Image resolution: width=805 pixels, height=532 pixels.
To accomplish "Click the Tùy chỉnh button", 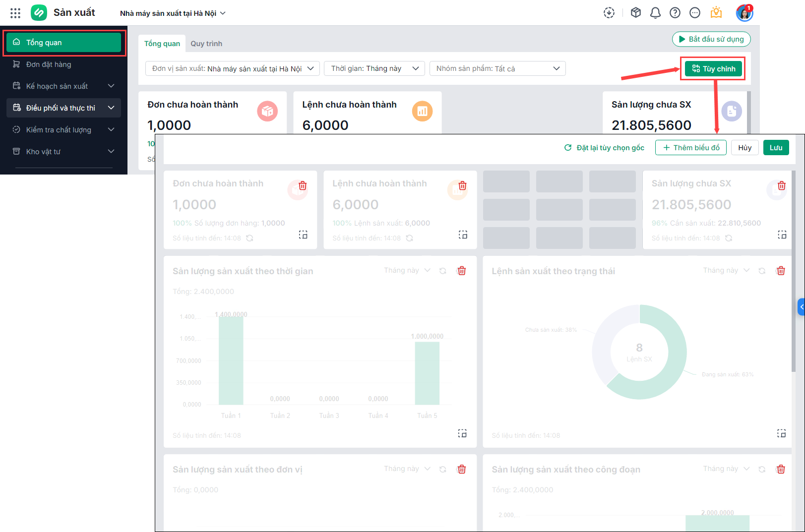I will point(713,69).
